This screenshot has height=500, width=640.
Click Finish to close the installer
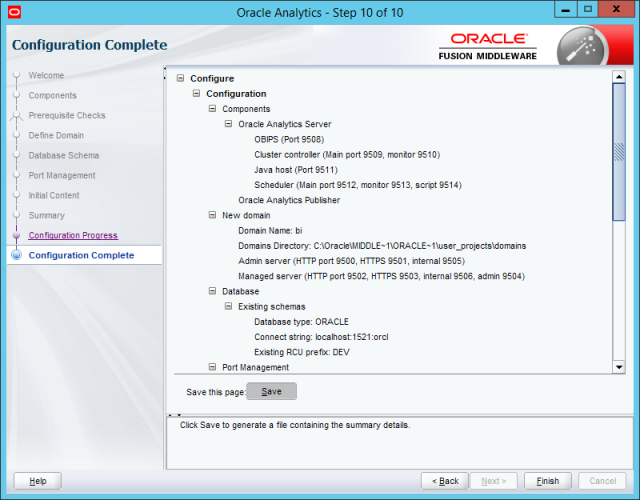548,481
